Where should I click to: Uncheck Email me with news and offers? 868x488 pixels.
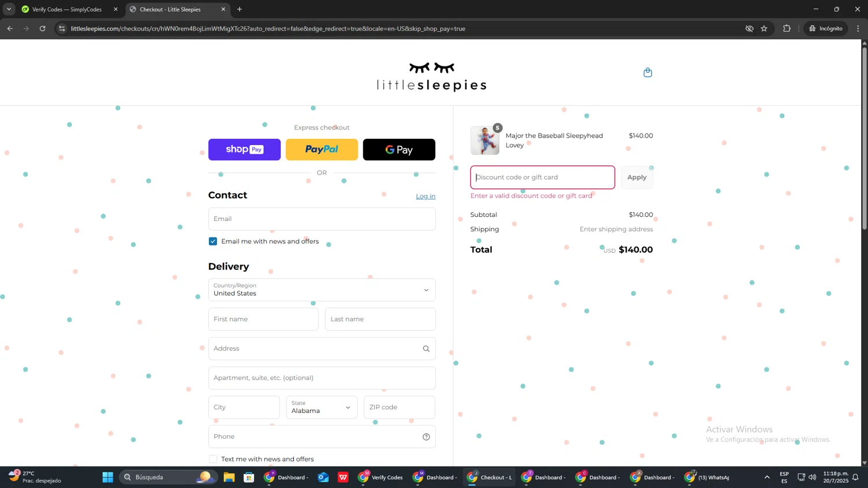point(213,241)
